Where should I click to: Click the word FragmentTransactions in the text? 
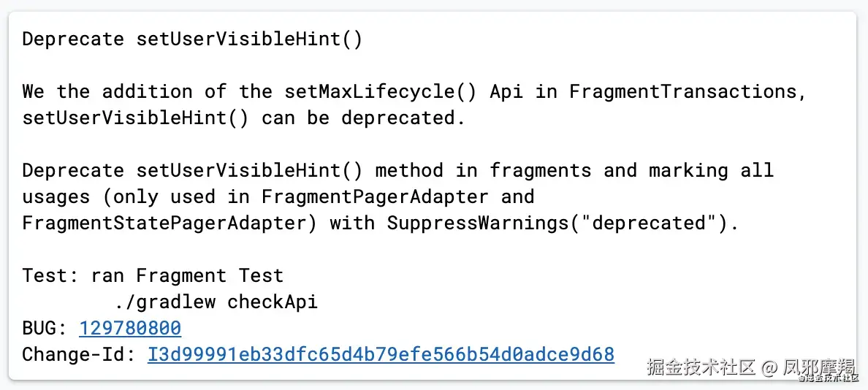coord(687,91)
